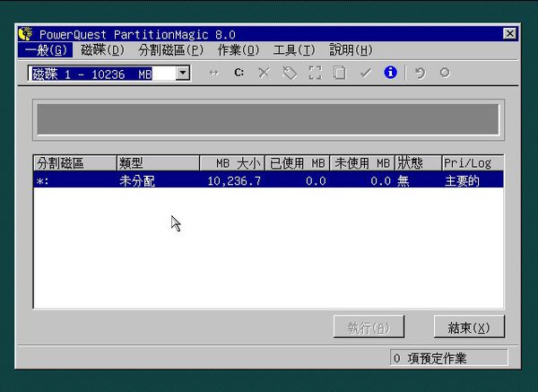538x392 pixels.
Task: Open the 分割磁區(P) menu
Action: [x=171, y=50]
